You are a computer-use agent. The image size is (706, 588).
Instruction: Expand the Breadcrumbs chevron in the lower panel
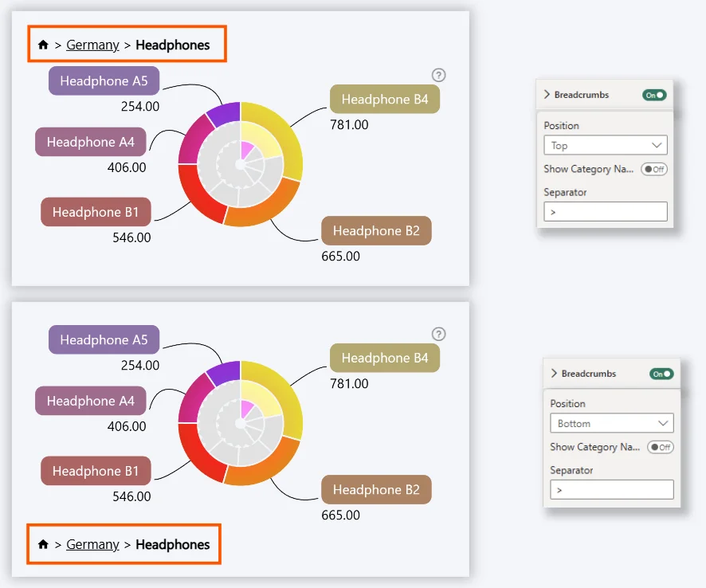(554, 374)
